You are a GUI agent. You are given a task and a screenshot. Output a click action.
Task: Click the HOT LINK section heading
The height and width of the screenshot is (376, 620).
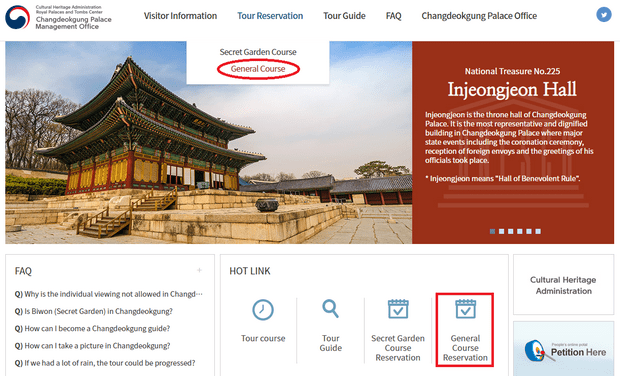tap(250, 271)
